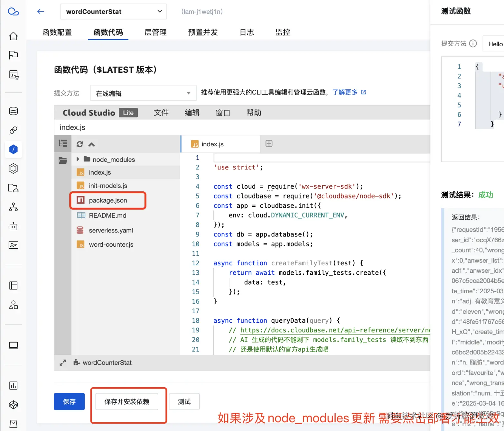Open the wordCounterStat function dropdown
The width and height of the screenshot is (504, 431).
point(159,11)
